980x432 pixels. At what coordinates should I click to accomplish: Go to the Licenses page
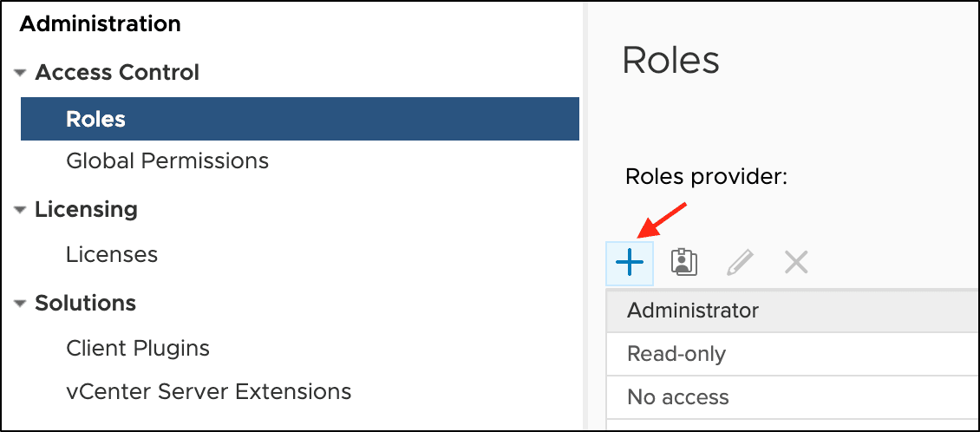(112, 255)
